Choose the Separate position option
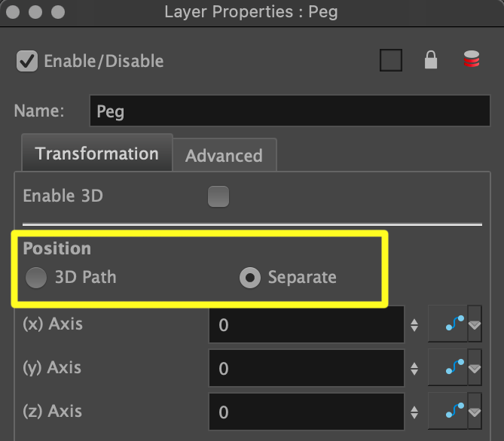 (x=250, y=278)
